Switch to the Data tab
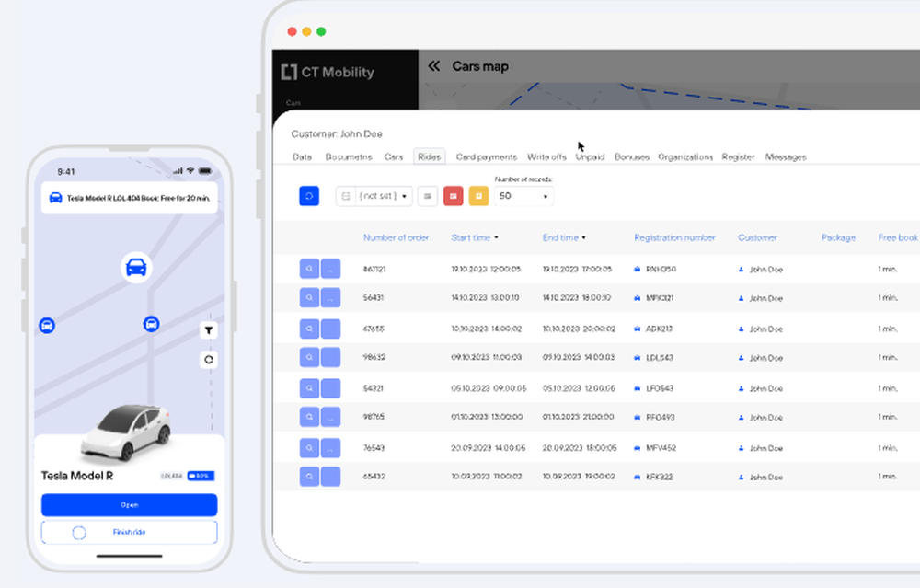Screen dimensions: 920x588 click(302, 156)
